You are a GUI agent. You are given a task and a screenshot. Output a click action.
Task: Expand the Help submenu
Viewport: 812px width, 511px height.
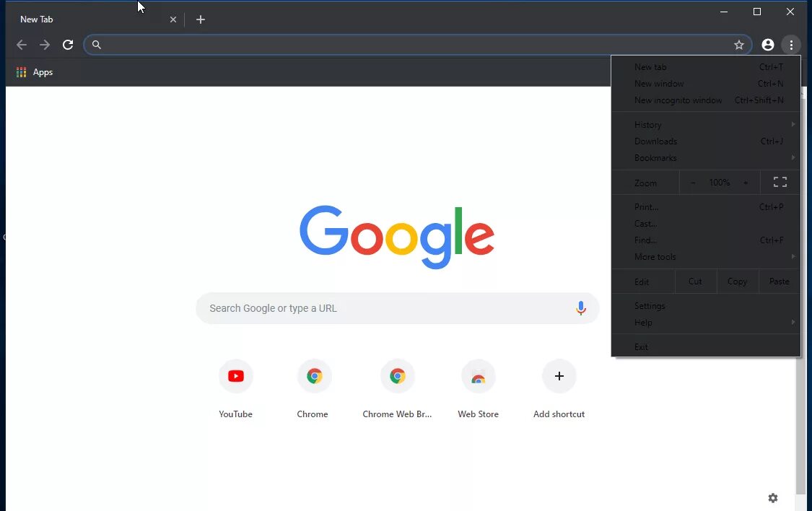(x=706, y=323)
